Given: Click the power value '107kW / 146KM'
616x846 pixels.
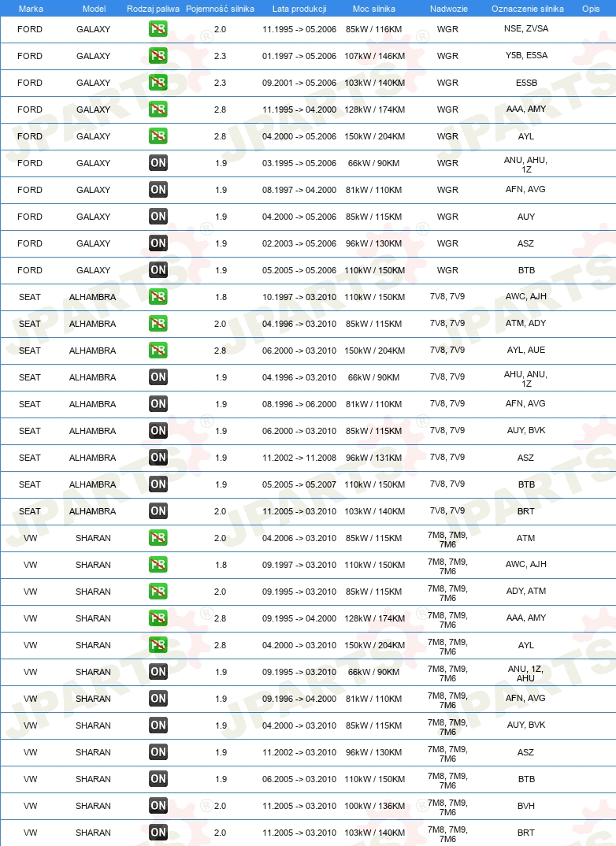Looking at the screenshot, I should (374, 56).
